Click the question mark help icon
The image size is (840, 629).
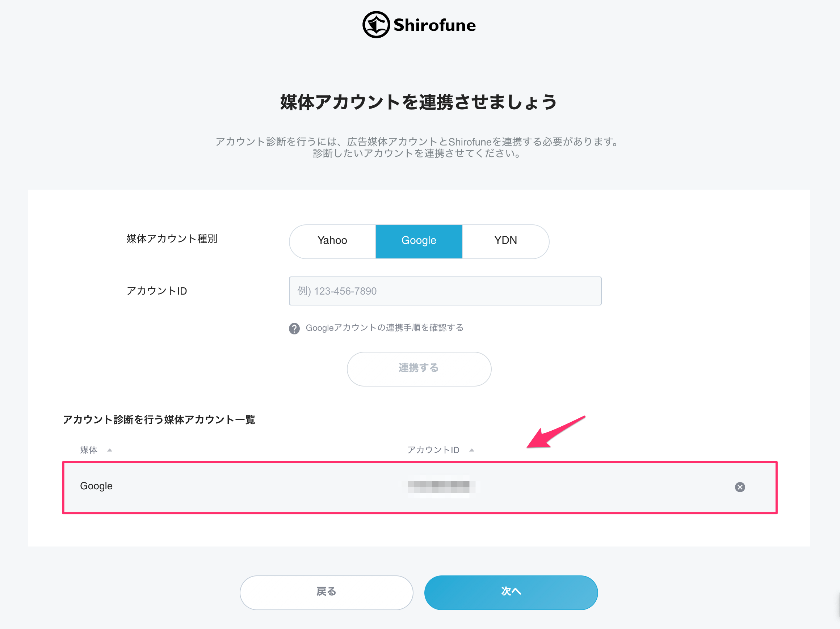tap(294, 328)
